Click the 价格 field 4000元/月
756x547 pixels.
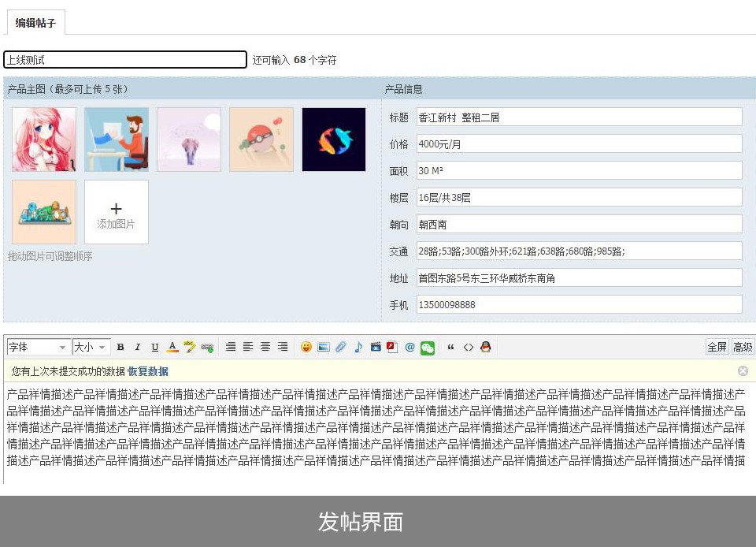coord(579,143)
